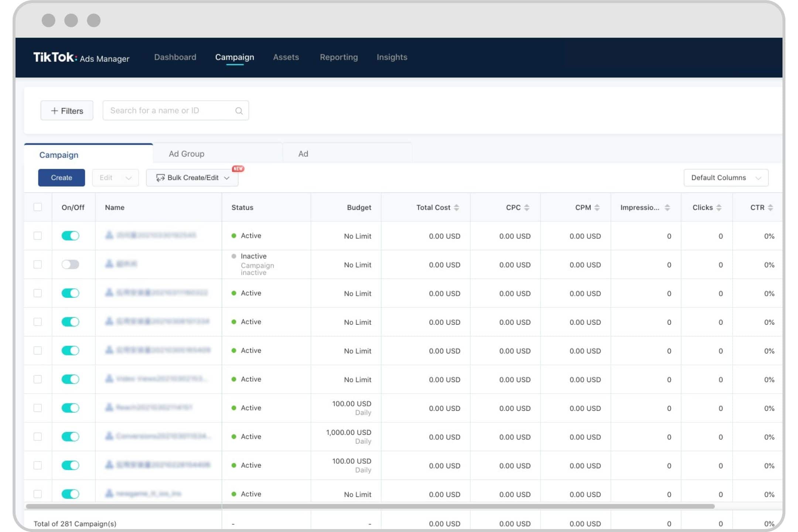Sort by Clicks column arrows

(x=719, y=208)
